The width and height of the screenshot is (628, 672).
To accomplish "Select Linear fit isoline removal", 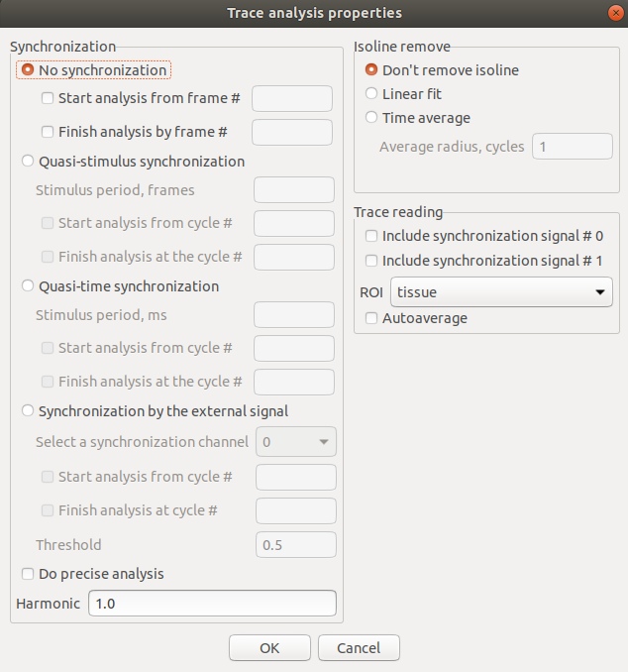I will 371,94.
